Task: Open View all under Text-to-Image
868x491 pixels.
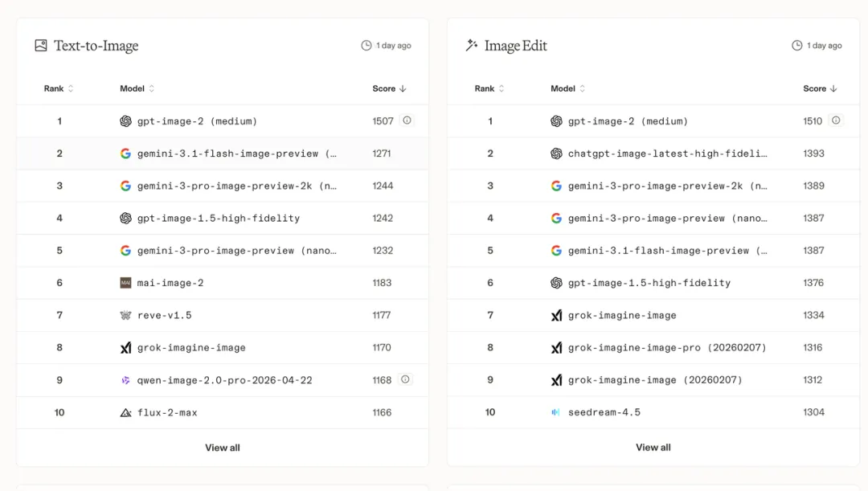Action: 223,448
